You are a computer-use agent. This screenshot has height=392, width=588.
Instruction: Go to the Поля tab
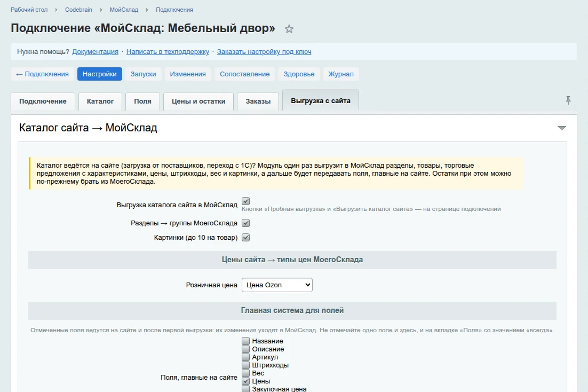(142, 101)
